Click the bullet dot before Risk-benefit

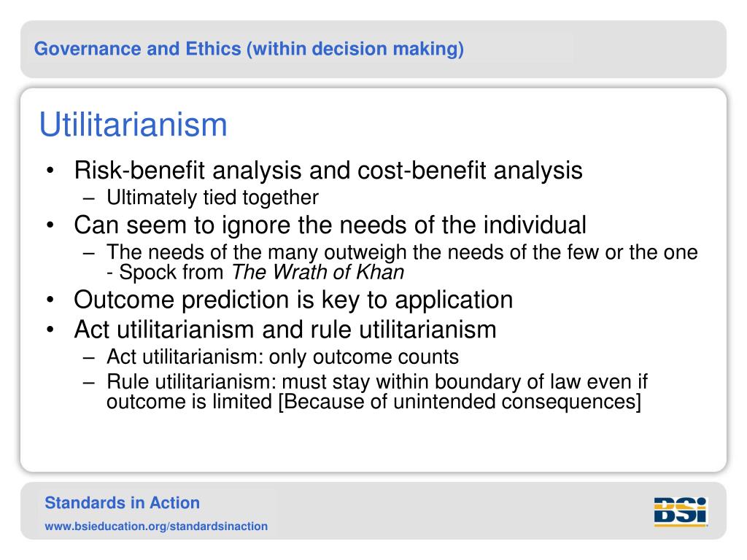pos(50,171)
